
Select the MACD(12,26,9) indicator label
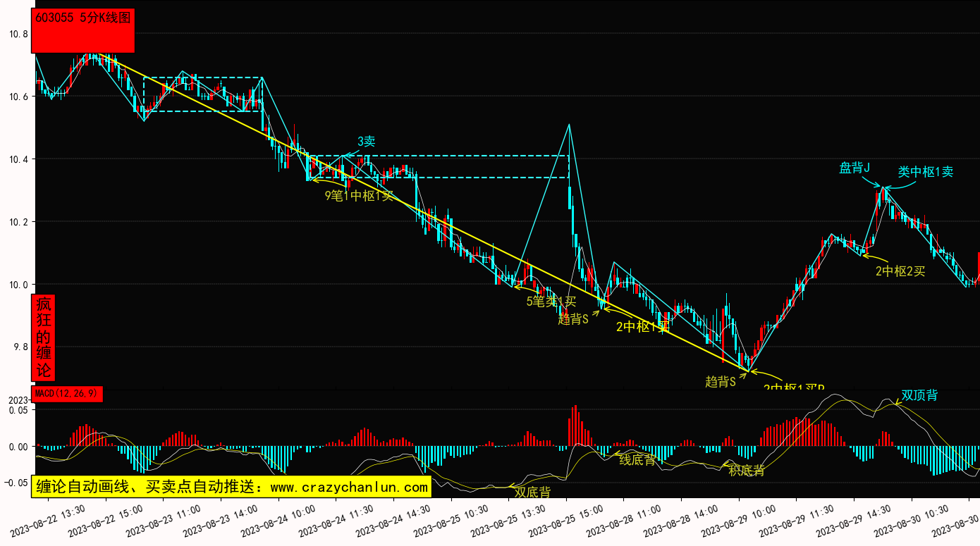pos(67,394)
